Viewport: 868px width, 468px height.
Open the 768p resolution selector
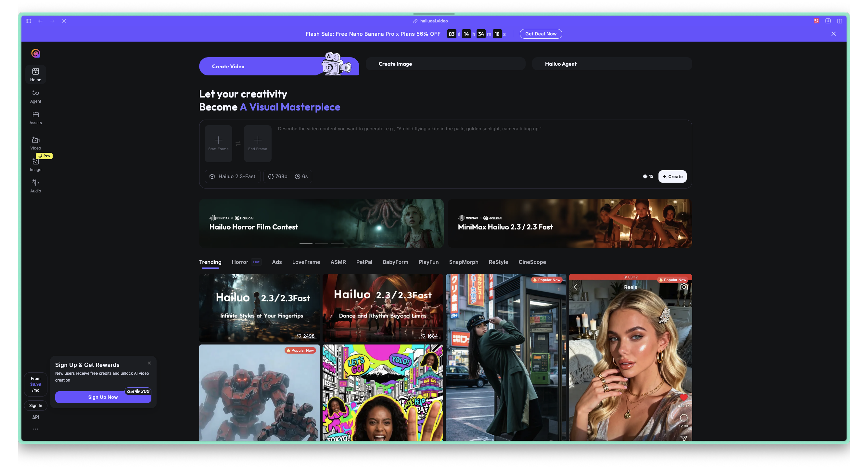coord(278,176)
